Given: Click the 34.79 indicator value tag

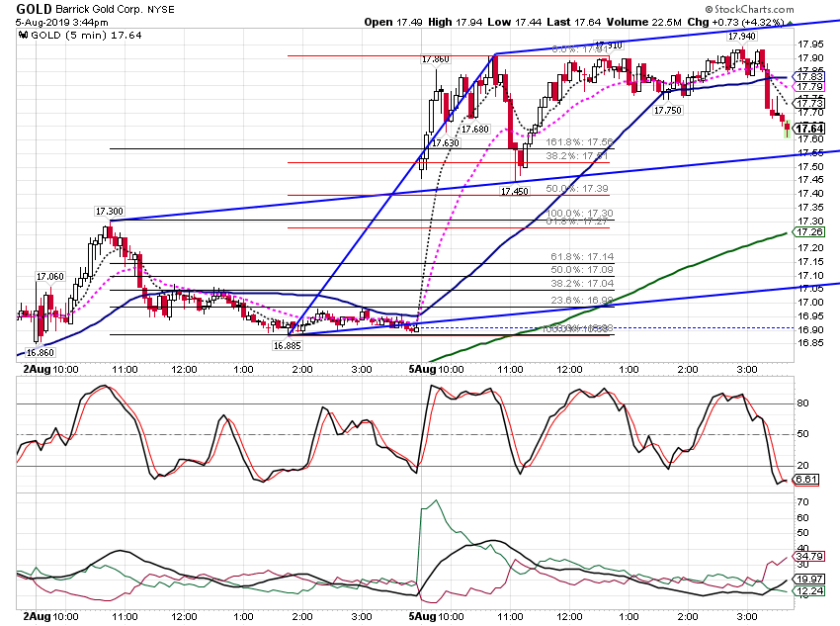Looking at the screenshot, I should click(809, 557).
